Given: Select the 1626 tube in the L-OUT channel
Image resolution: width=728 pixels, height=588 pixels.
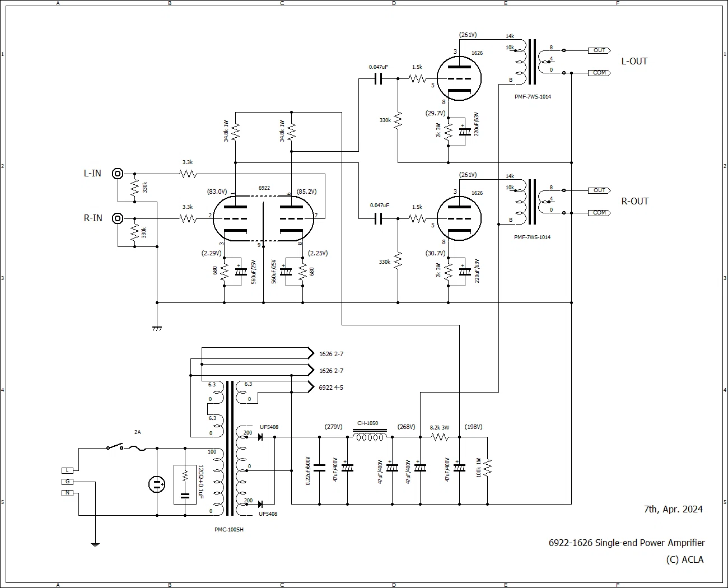Looking at the screenshot, I should coord(459,78).
